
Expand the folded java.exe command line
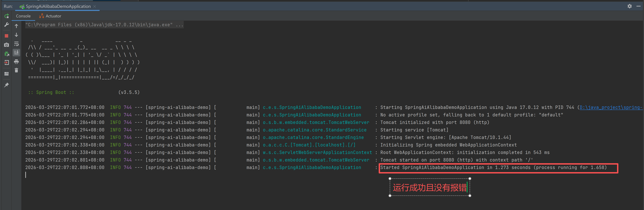point(179,25)
